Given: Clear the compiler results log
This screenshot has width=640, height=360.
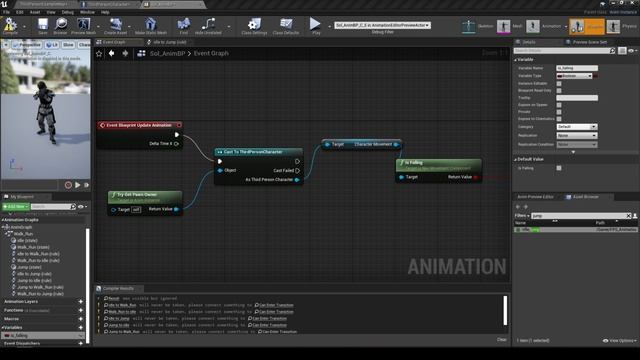Looking at the screenshot, I should point(502,340).
